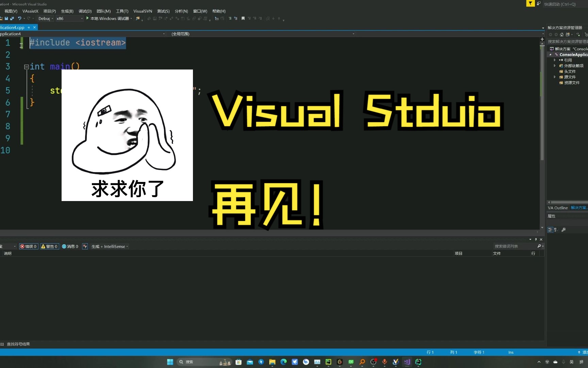Click the solution explorer search field
This screenshot has width=588, height=368.
(568, 42)
